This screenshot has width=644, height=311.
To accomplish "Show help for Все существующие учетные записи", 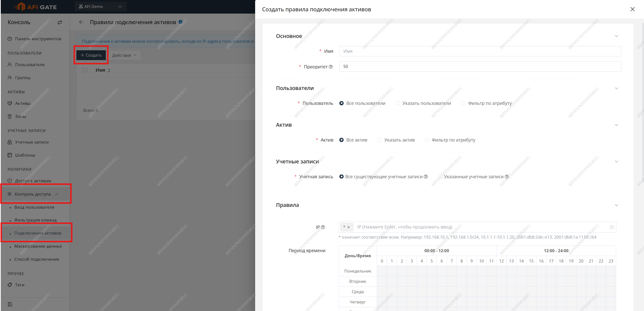I will pyautogui.click(x=426, y=177).
